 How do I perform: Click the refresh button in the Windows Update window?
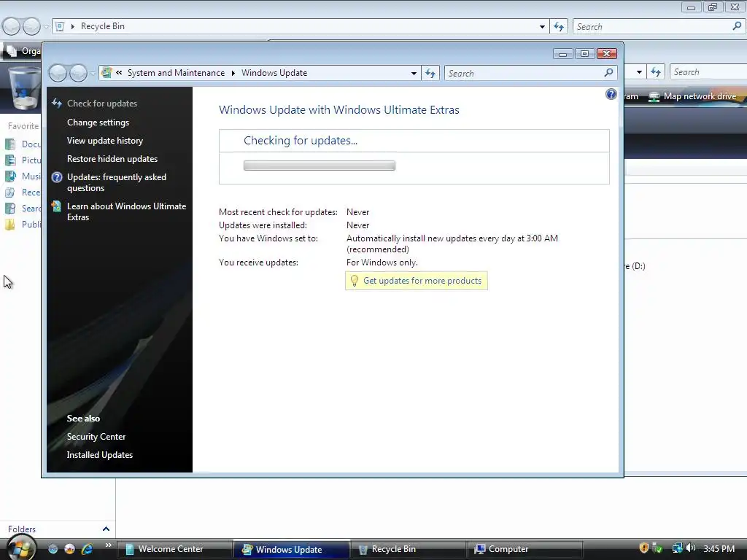pos(430,73)
